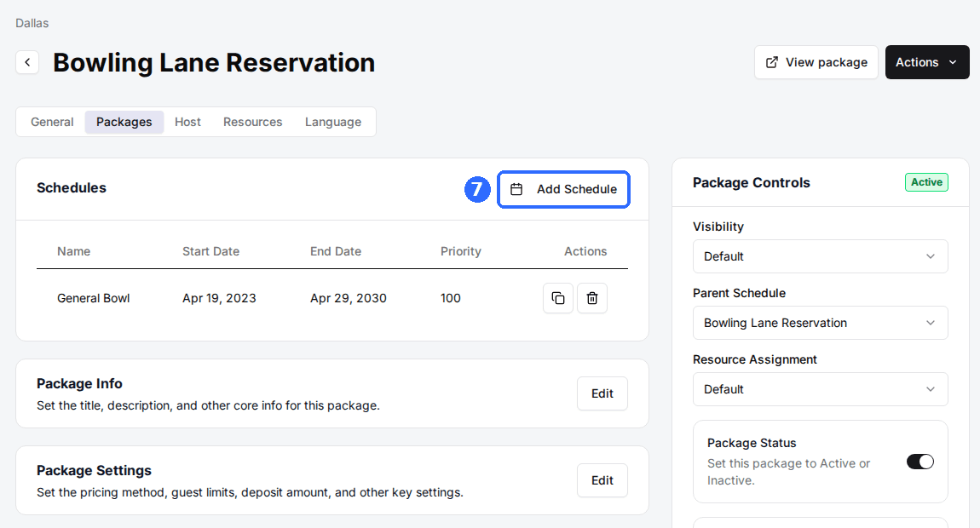Screen dimensions: 980x528
Task: Toggle the Package Status switch
Action: click(920, 462)
